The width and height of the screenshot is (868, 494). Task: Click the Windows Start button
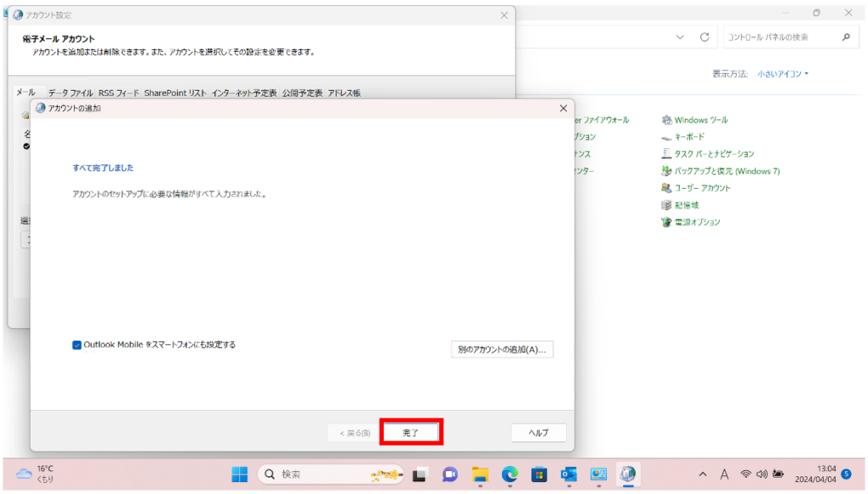click(x=240, y=474)
